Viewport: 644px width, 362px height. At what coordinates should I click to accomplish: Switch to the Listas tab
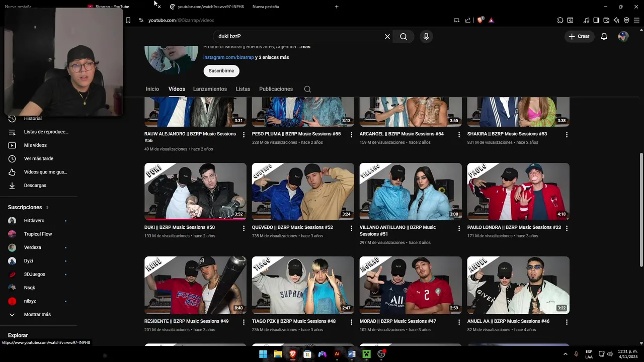click(x=243, y=89)
